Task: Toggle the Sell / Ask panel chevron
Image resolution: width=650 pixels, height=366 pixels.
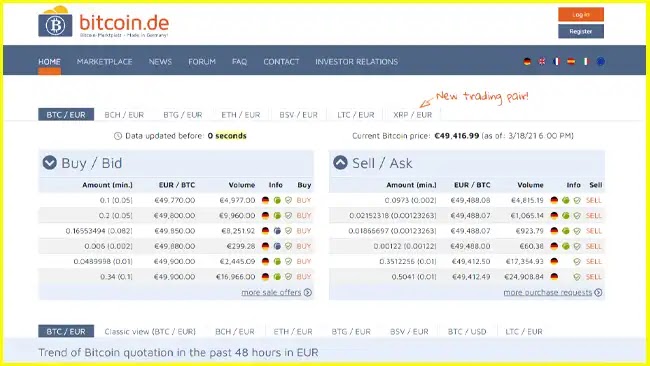Action: 340,162
